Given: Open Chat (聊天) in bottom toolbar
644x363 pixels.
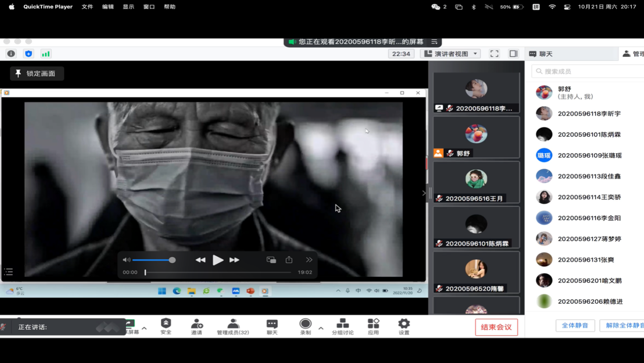Looking at the screenshot, I should tap(272, 326).
